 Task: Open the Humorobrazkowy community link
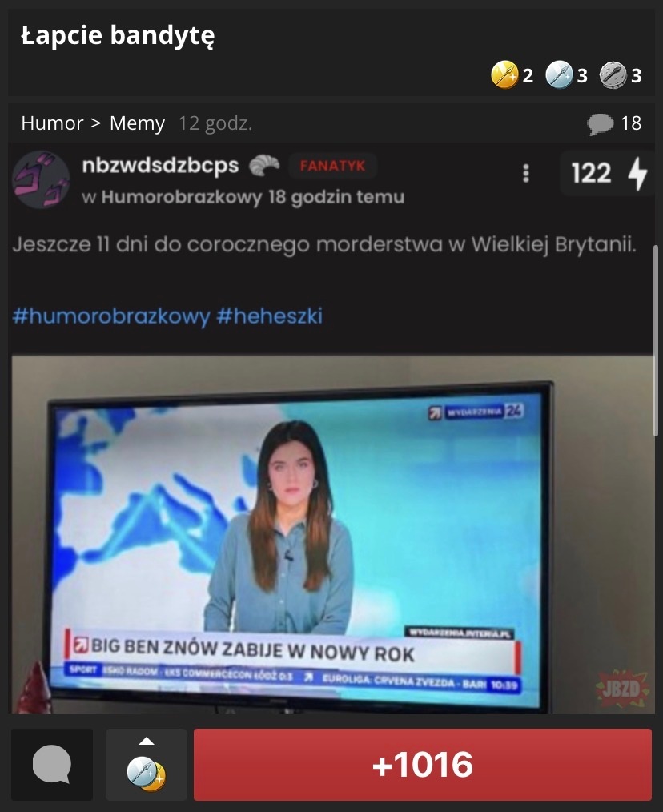click(182, 197)
